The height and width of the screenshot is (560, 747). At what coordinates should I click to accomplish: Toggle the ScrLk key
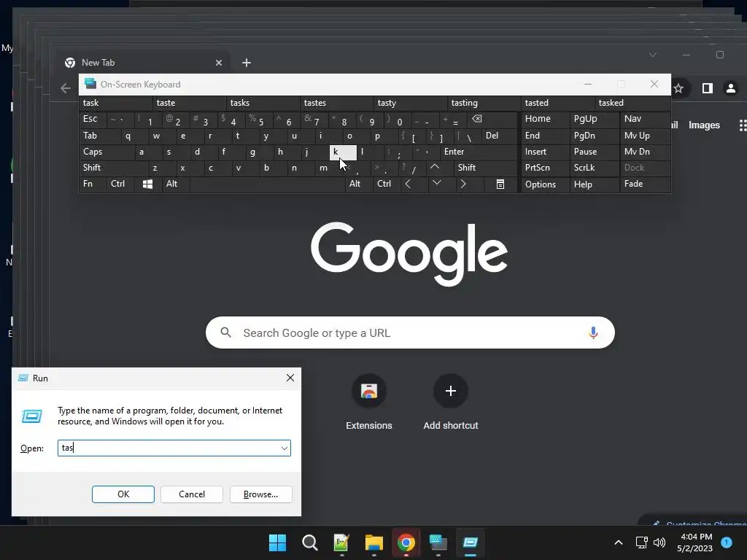pos(594,168)
